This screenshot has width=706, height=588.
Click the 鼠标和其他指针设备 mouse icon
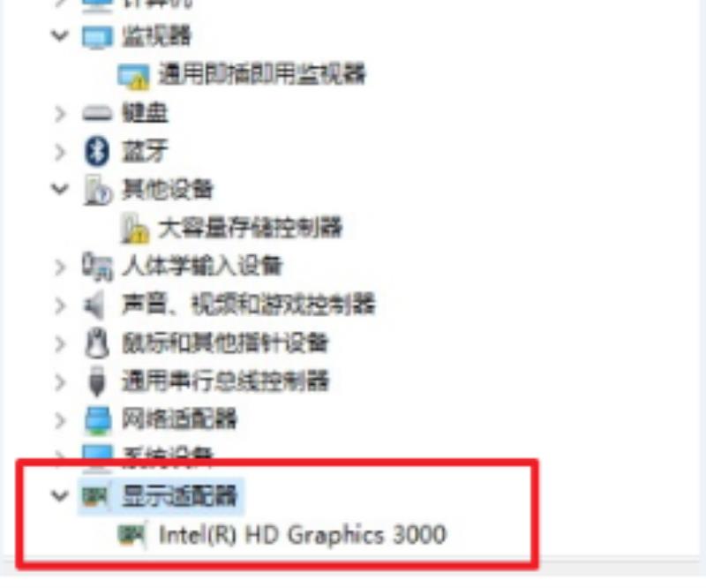(x=97, y=343)
